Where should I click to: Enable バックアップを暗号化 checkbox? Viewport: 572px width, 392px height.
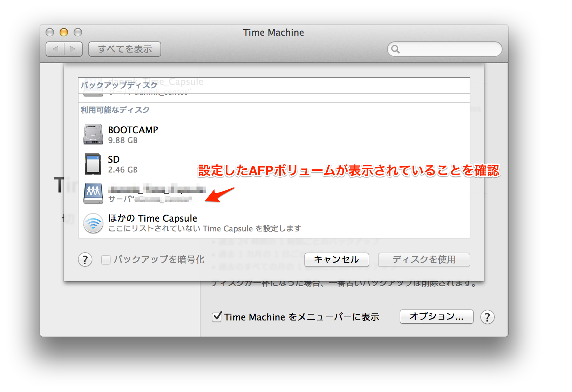click(x=106, y=260)
